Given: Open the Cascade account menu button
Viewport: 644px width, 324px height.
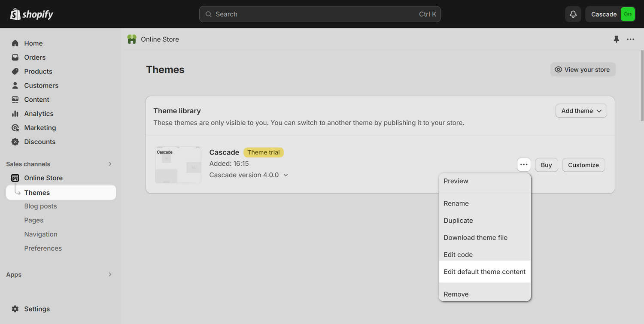Looking at the screenshot, I should pos(611,14).
